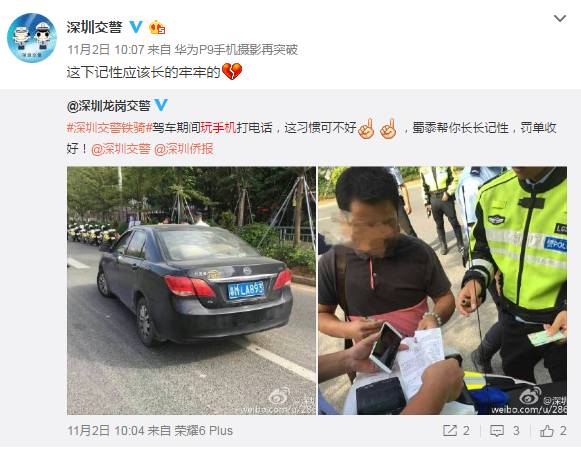This screenshot has width=581, height=452.
Task: Click the orange membership crown icon
Action: pyautogui.click(x=157, y=28)
